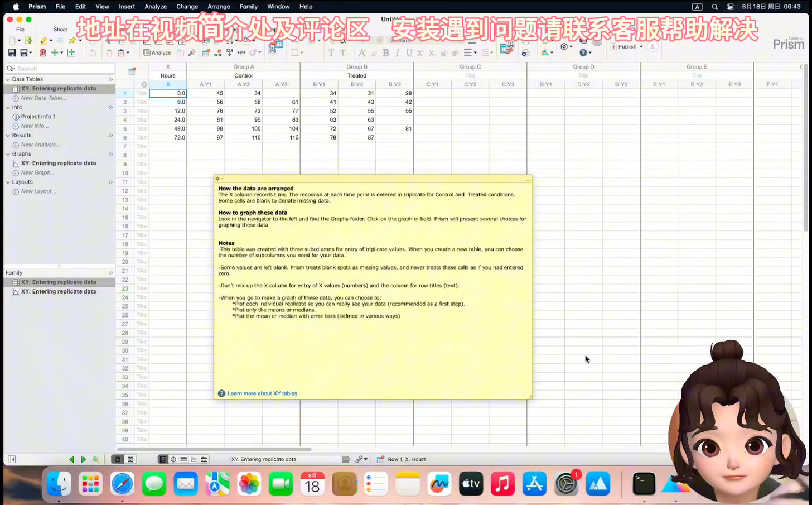Select XY: Entering replicate data table
The height and width of the screenshot is (505, 812).
click(59, 89)
